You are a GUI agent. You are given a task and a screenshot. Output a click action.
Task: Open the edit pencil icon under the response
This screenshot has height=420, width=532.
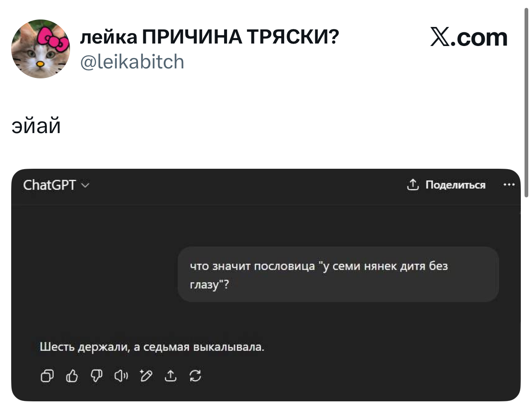(x=146, y=376)
